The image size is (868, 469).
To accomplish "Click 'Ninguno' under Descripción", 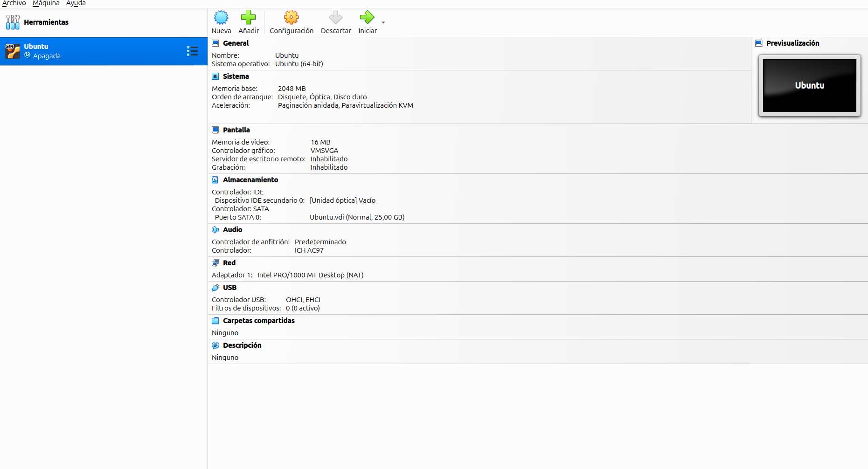I will pos(225,358).
